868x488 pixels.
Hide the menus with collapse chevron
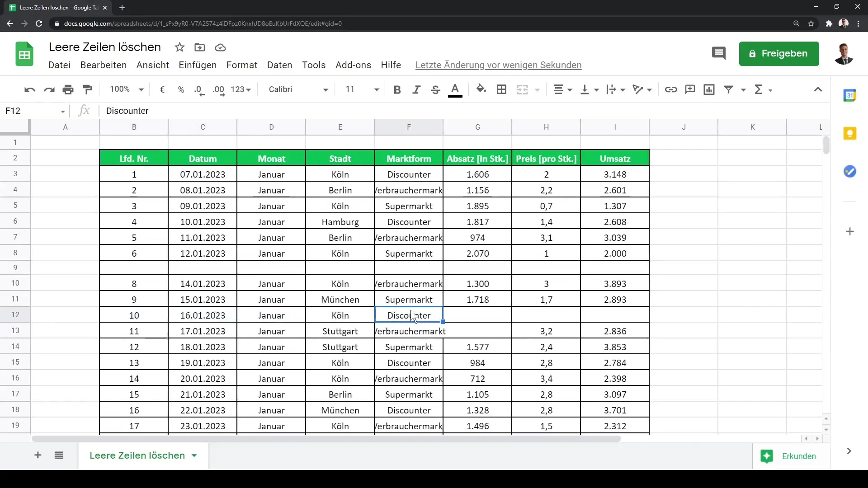pyautogui.click(x=818, y=89)
